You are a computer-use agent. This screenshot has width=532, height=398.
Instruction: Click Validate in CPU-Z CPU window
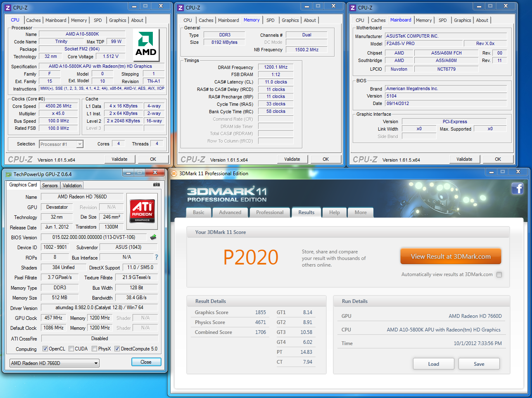coord(120,159)
